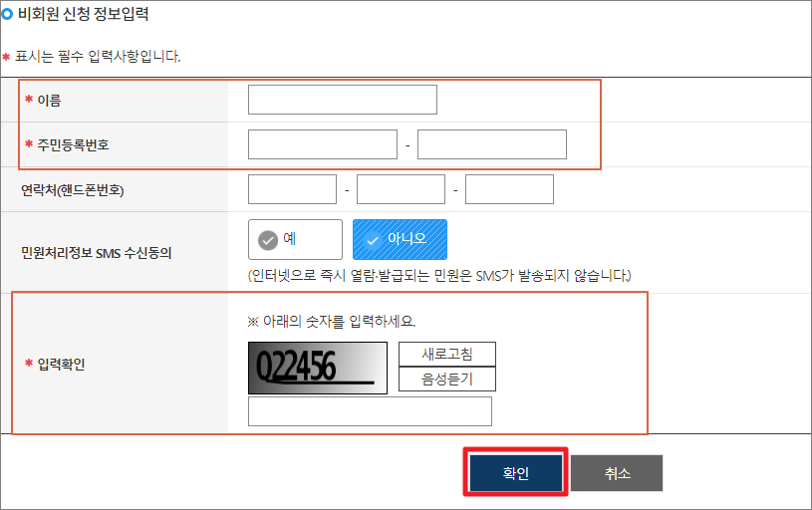Viewport: 812px width, 510px height.
Task: Click the second 주민등록번호 input box
Action: pos(492,144)
